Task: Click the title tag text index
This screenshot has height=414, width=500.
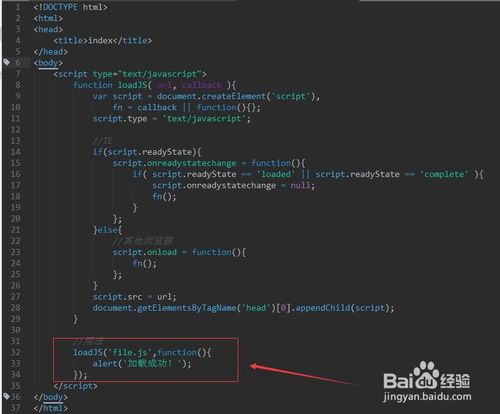Action: (101, 41)
